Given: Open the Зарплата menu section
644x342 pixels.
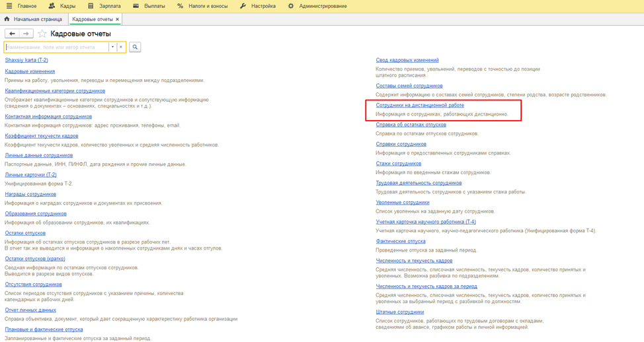Looking at the screenshot, I should coord(110,6).
